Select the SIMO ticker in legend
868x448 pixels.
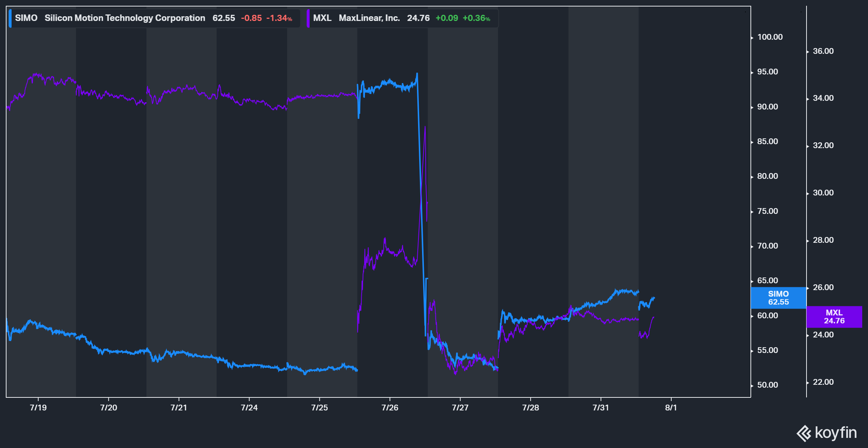[x=26, y=18]
